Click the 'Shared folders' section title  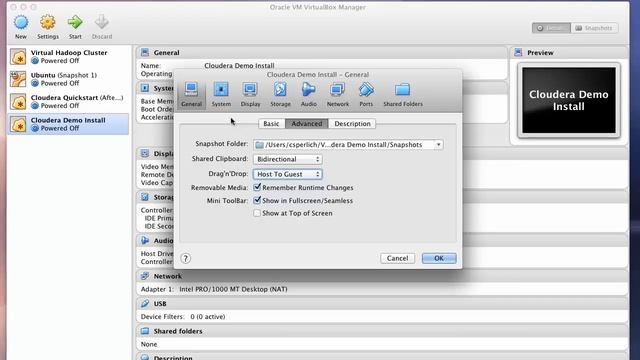(178, 331)
